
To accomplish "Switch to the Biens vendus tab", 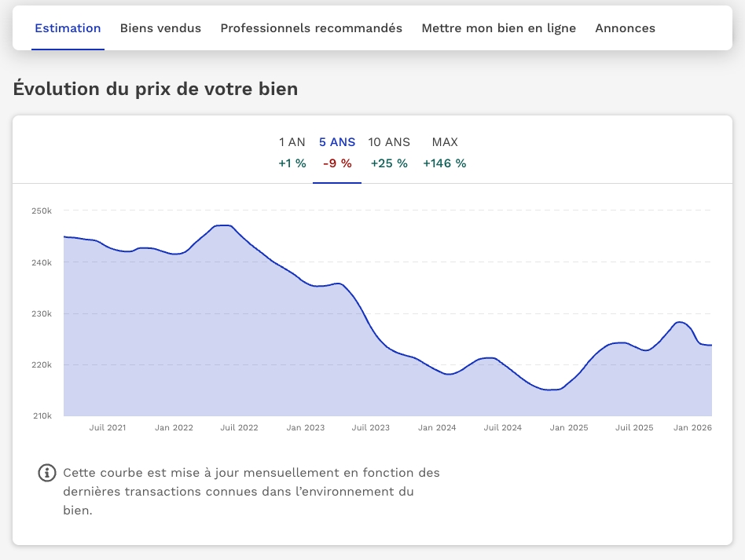I will 160,28.
